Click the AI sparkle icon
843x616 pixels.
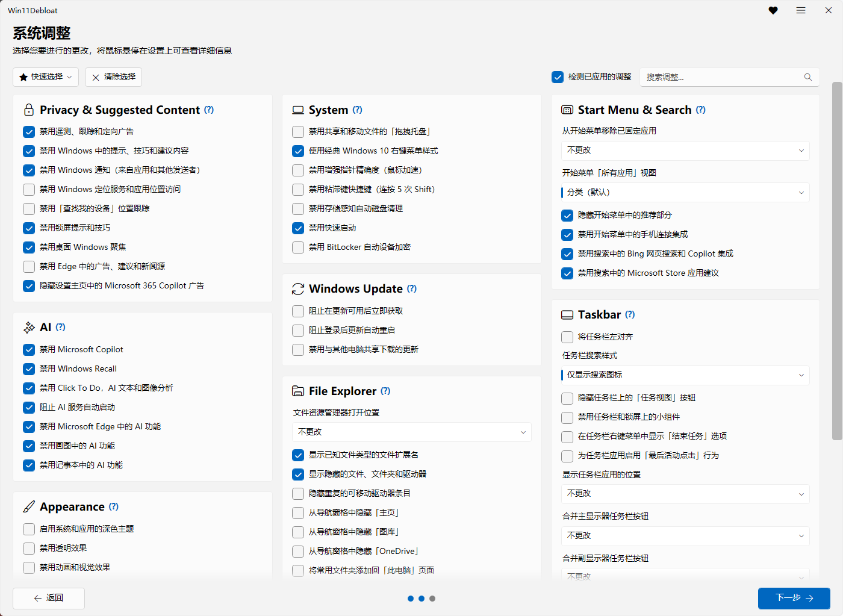(29, 327)
